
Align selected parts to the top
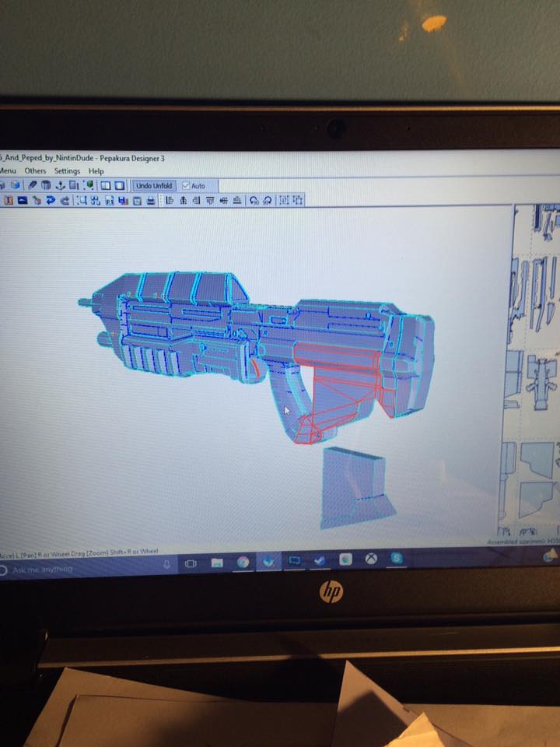pyautogui.click(x=210, y=201)
